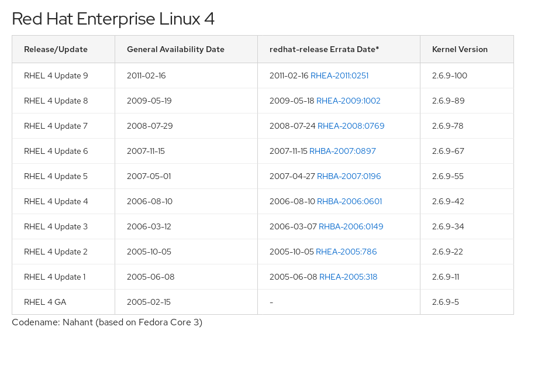Click kernel version 2.6.9-100
This screenshot has height=392, width=538.
[450, 75]
